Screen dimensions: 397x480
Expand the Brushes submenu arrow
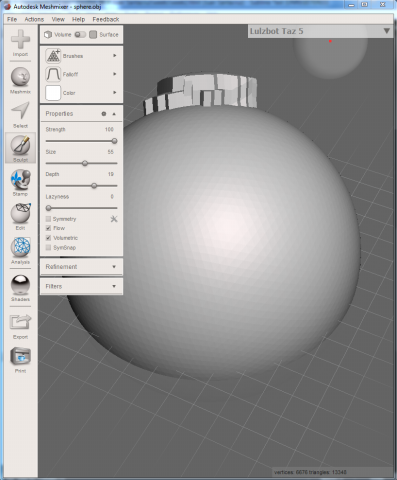pyautogui.click(x=114, y=55)
